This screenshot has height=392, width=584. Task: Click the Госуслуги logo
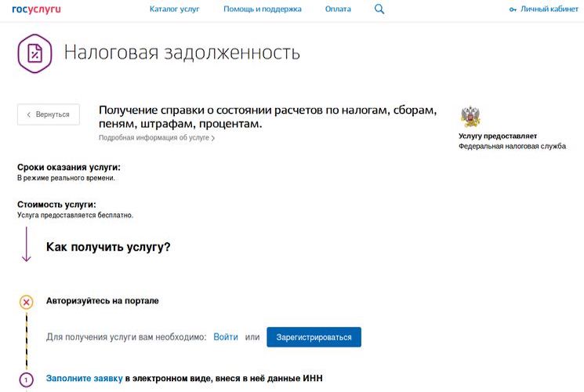tap(37, 9)
